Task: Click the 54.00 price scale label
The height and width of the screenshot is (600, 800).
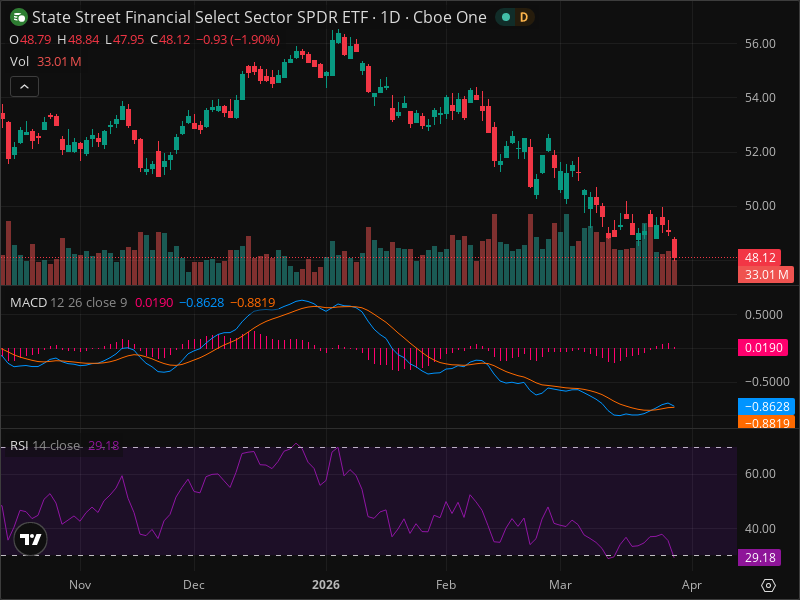Action: tap(760, 97)
